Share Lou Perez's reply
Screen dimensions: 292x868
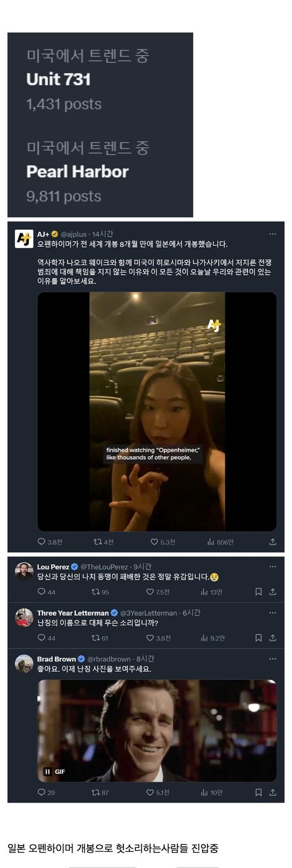pyautogui.click(x=273, y=592)
